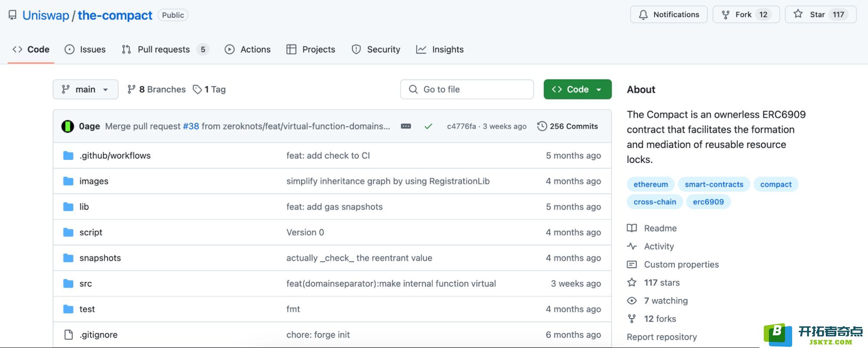This screenshot has width=868, height=348.
Task: Open the Readme link in About
Action: [x=652, y=229]
